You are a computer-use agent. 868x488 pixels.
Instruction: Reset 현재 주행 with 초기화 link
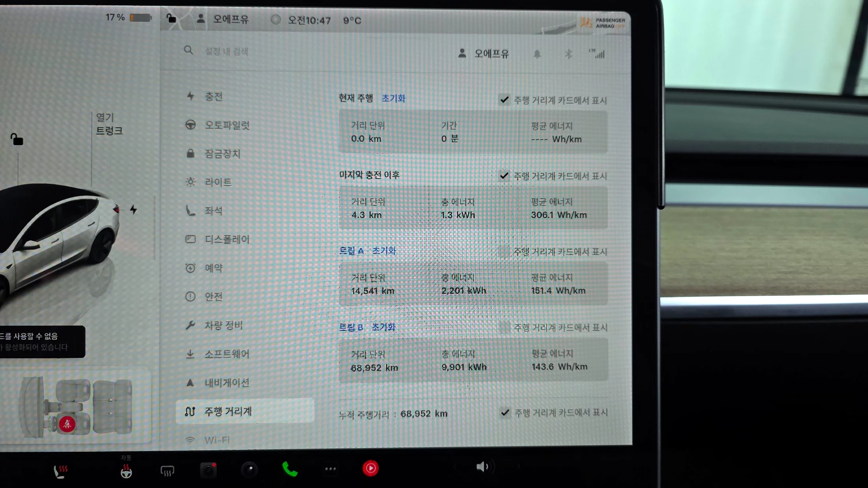click(x=393, y=98)
